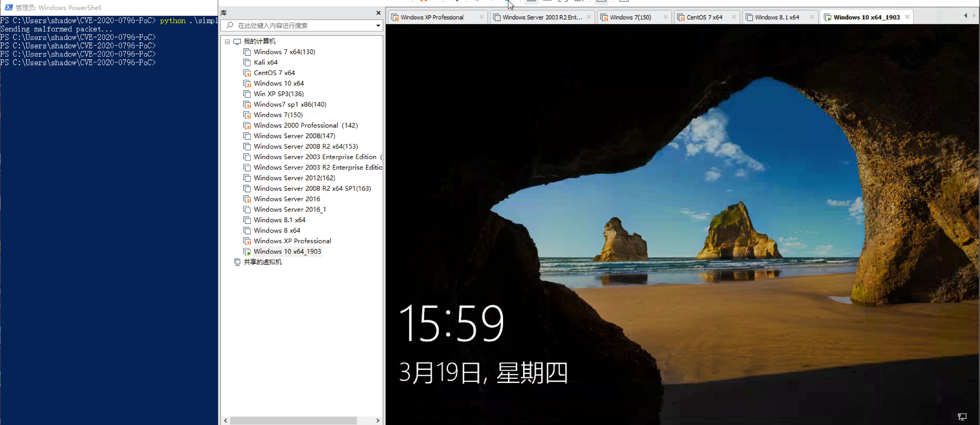Viewport: 980px width, 425px height.
Task: Select Windows 2000 Professional (142)
Action: [305, 125]
